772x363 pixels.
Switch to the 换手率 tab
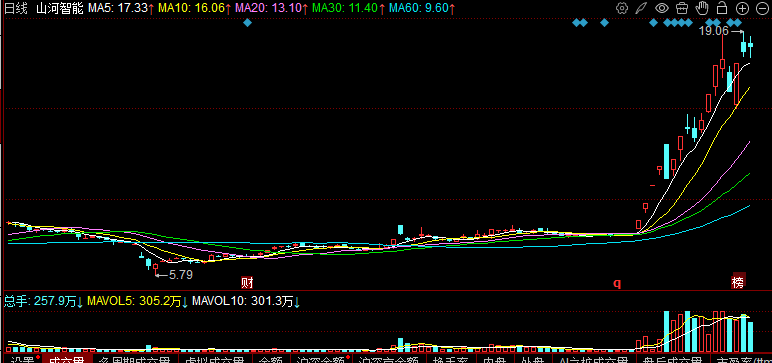pos(450,359)
